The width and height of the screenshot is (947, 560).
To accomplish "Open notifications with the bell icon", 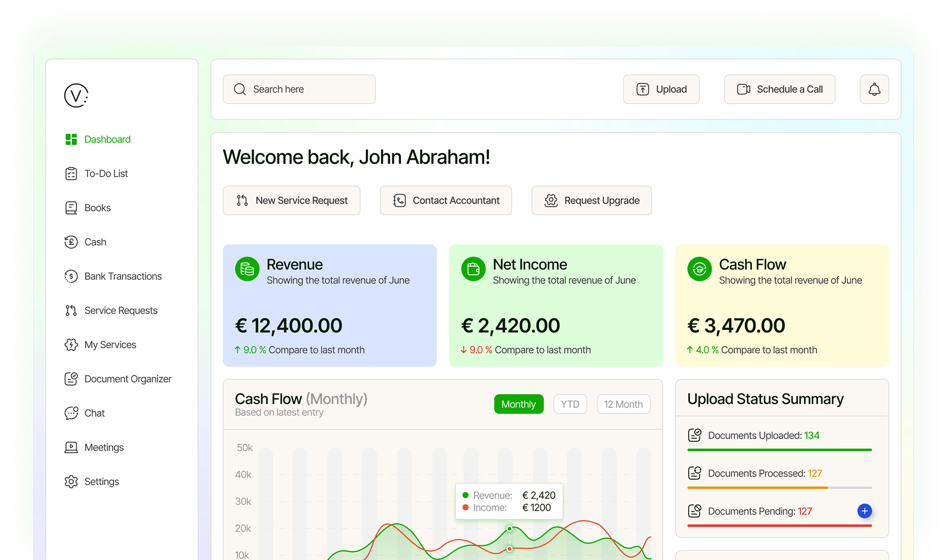I will coord(874,89).
